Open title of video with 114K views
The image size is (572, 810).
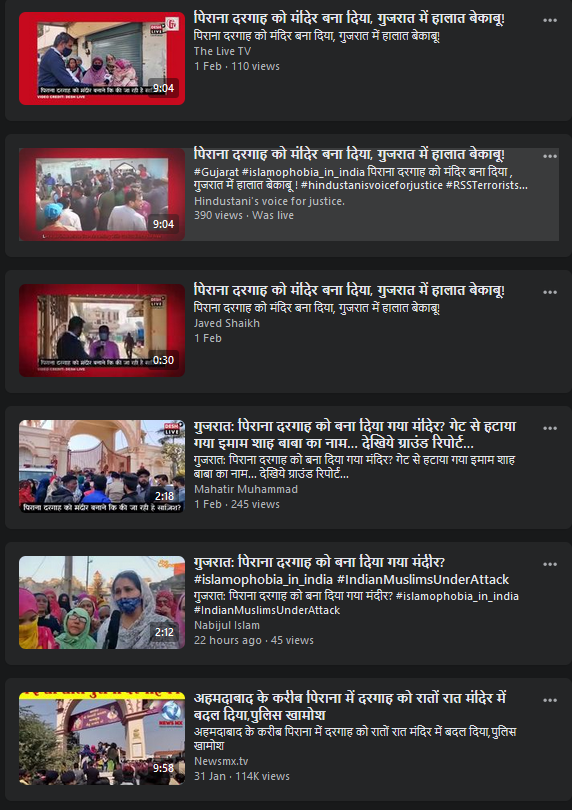[x=350, y=706]
